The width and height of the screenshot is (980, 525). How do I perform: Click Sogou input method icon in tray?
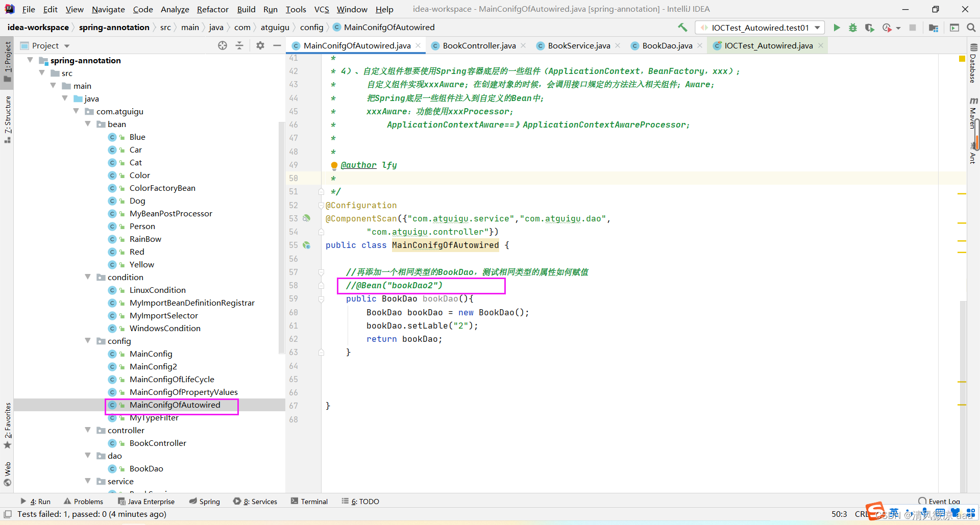click(875, 511)
